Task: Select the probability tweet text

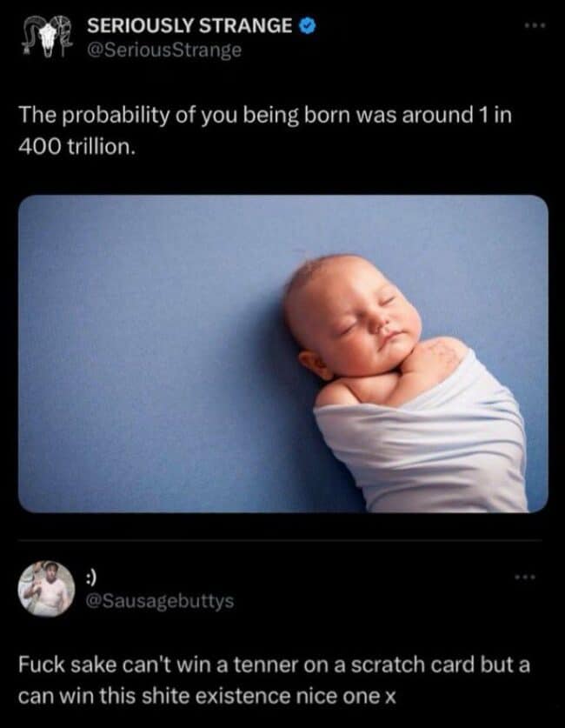Action: [265, 131]
